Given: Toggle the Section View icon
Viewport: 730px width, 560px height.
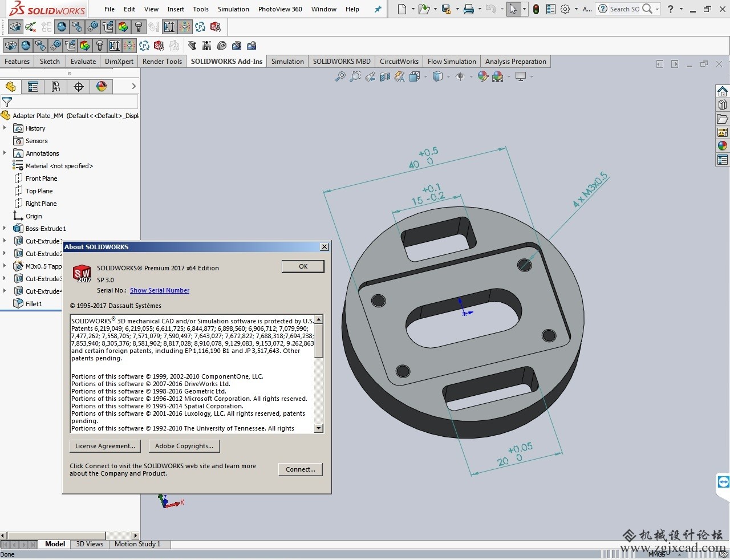Looking at the screenshot, I should coord(385,76).
